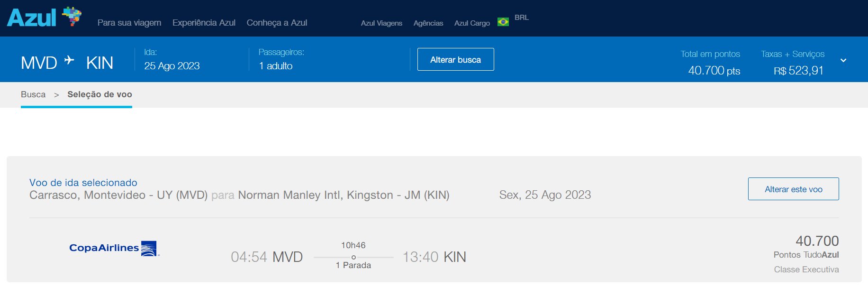Open the Agências link
Image resolution: width=868 pixels, height=288 pixels.
pos(428,23)
